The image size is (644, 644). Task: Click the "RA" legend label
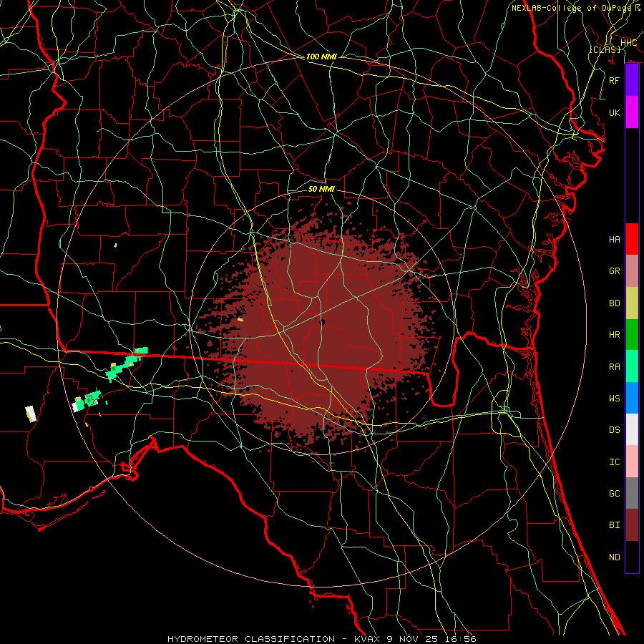click(615, 367)
